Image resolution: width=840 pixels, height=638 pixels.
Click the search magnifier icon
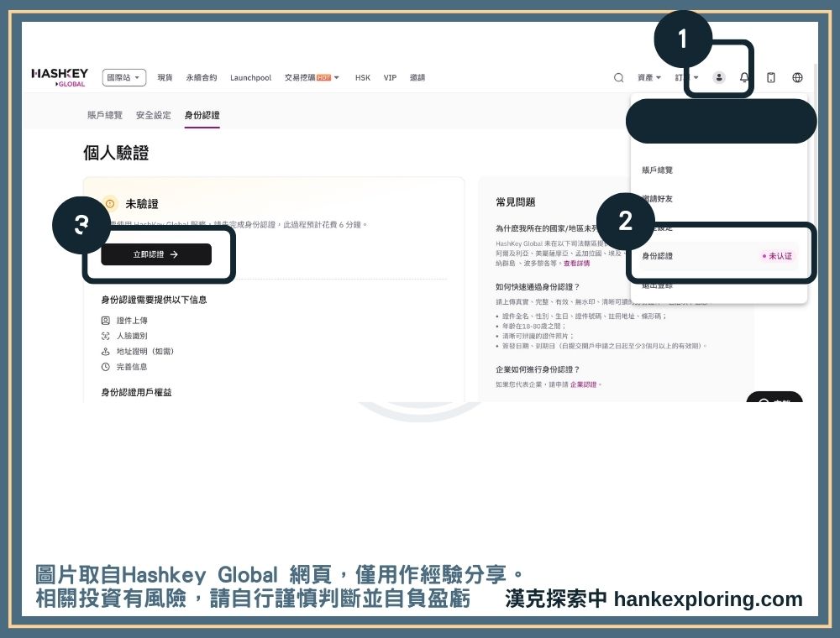click(619, 77)
